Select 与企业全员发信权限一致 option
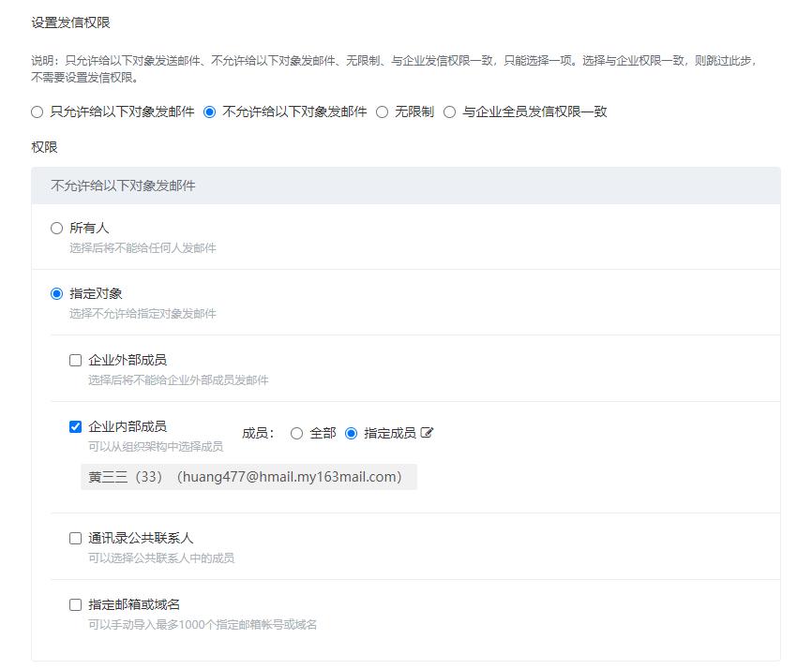This screenshot has height=669, width=812. [x=449, y=111]
